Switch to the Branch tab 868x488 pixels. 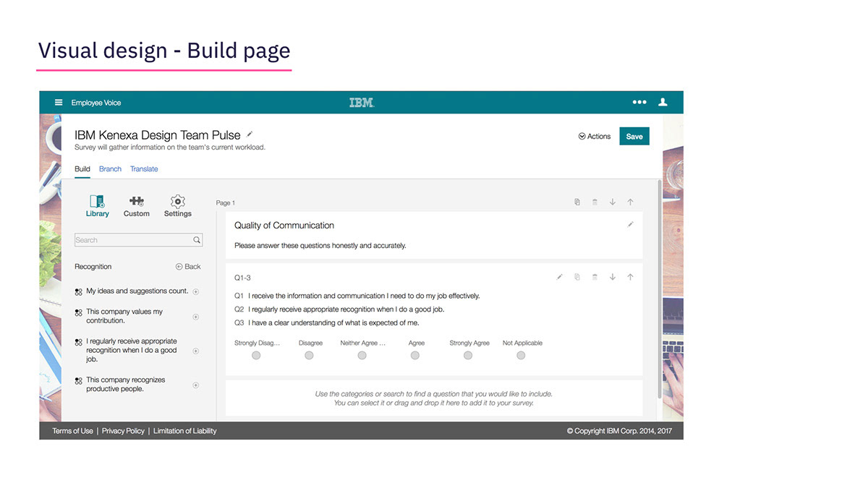[110, 168]
